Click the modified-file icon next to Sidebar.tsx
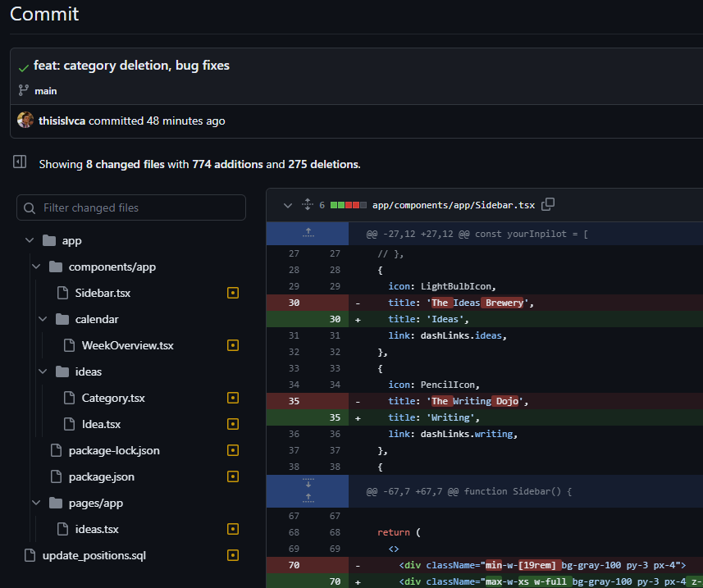 tap(232, 293)
